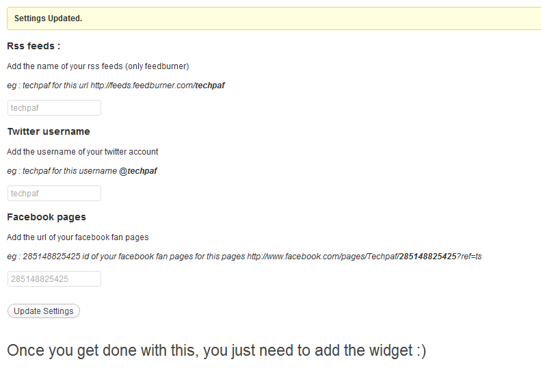Click 'Add the name of your rss feeds' text

(65, 66)
